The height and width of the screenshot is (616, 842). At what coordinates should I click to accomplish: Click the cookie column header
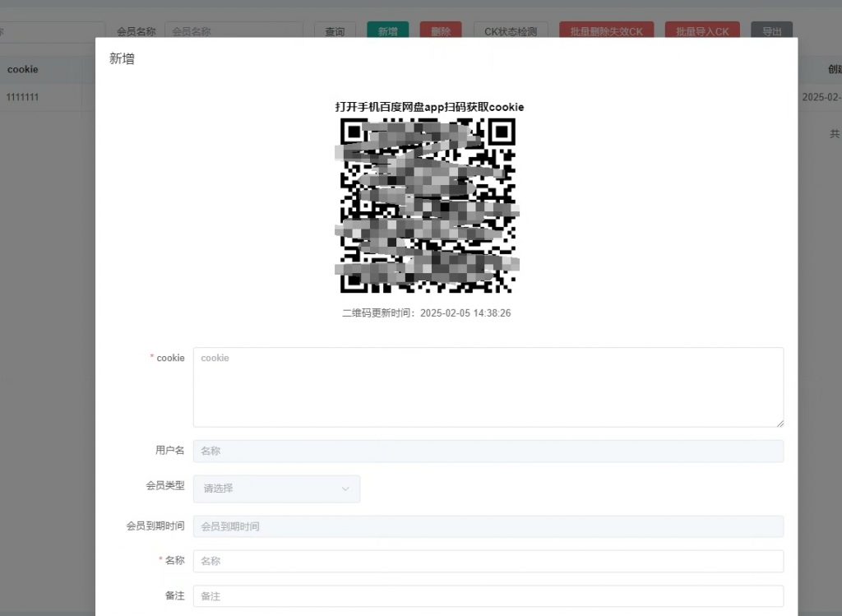tap(22, 69)
